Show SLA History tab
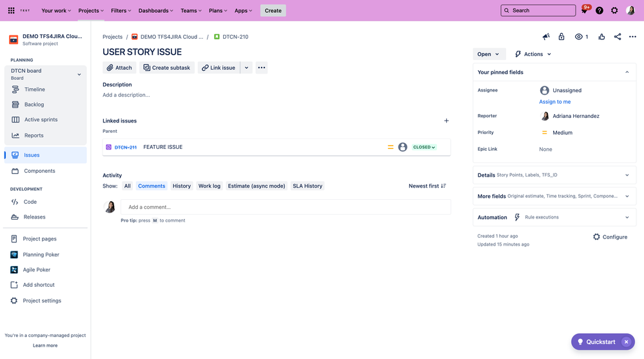The height and width of the screenshot is (359, 644). [307, 186]
